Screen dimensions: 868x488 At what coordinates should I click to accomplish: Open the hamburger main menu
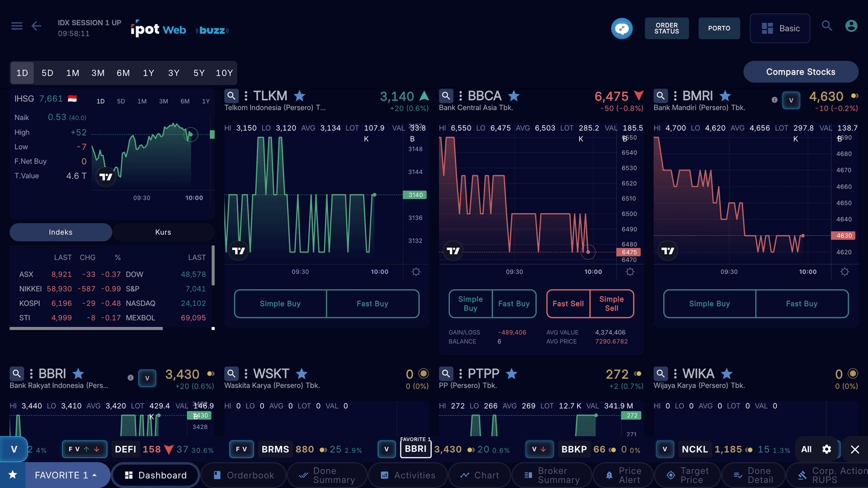click(17, 26)
